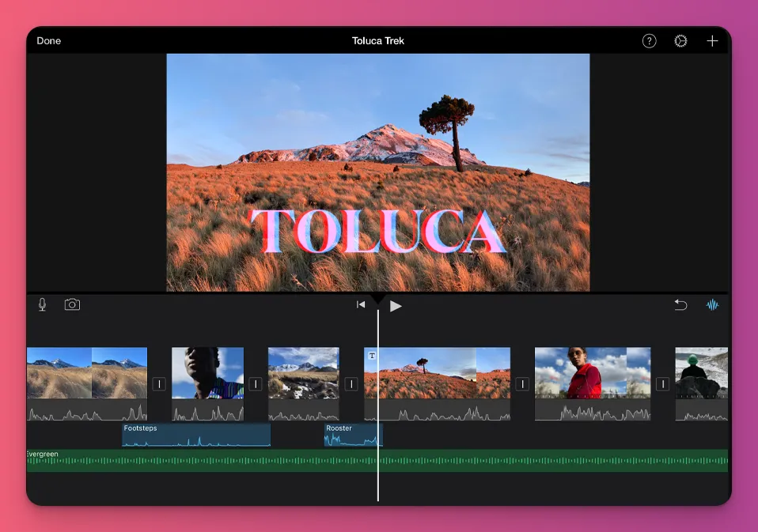Add media with the plus icon
This screenshot has height=532, width=758.
tap(712, 40)
